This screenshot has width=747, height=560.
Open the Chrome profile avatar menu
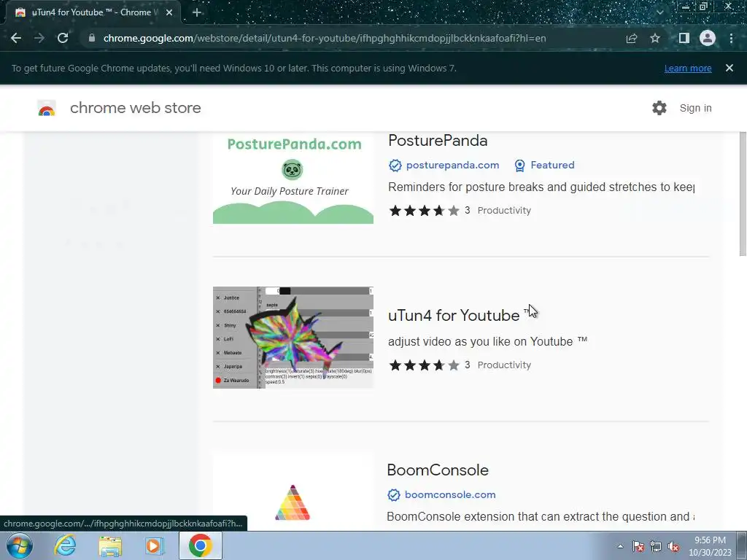(x=708, y=38)
